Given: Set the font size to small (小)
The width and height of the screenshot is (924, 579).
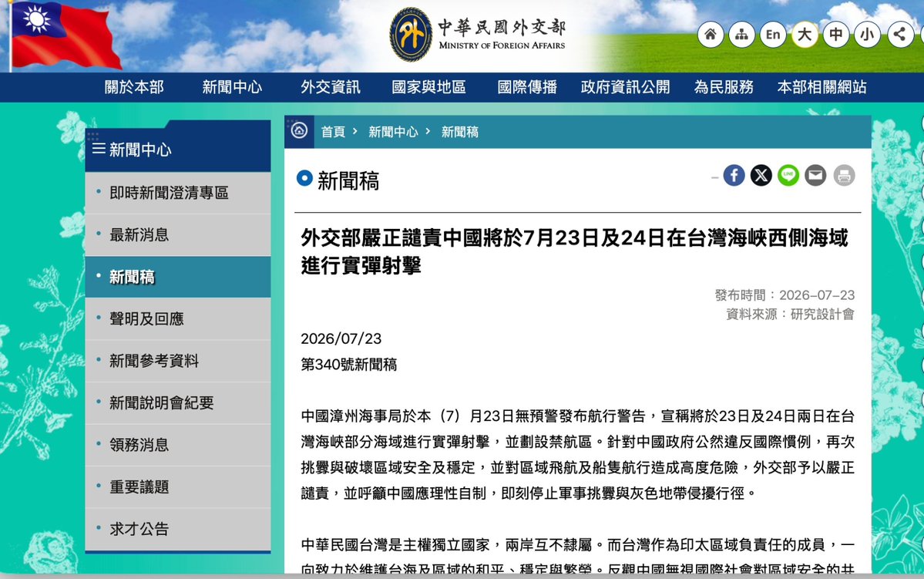Looking at the screenshot, I should pyautogui.click(x=868, y=35).
